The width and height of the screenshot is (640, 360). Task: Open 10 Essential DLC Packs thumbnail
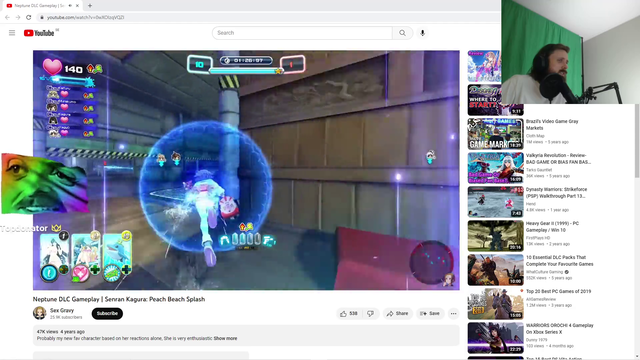[496, 270]
